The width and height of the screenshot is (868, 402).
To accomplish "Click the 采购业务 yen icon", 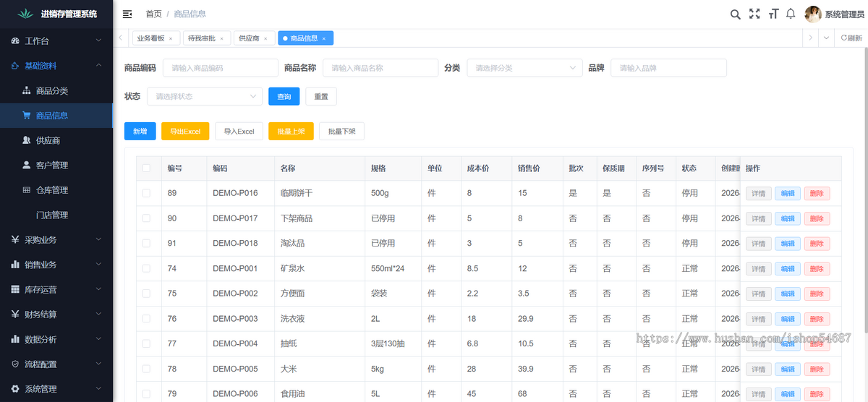I will 15,239.
